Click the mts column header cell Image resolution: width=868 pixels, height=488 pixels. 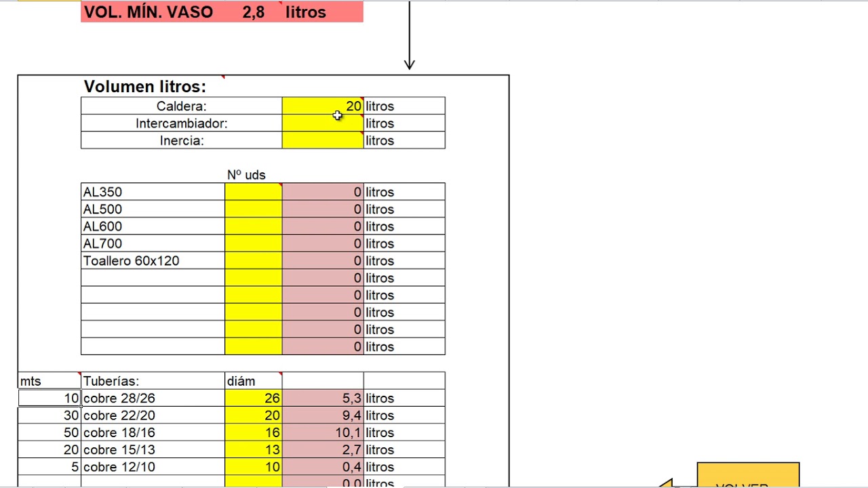click(50, 381)
